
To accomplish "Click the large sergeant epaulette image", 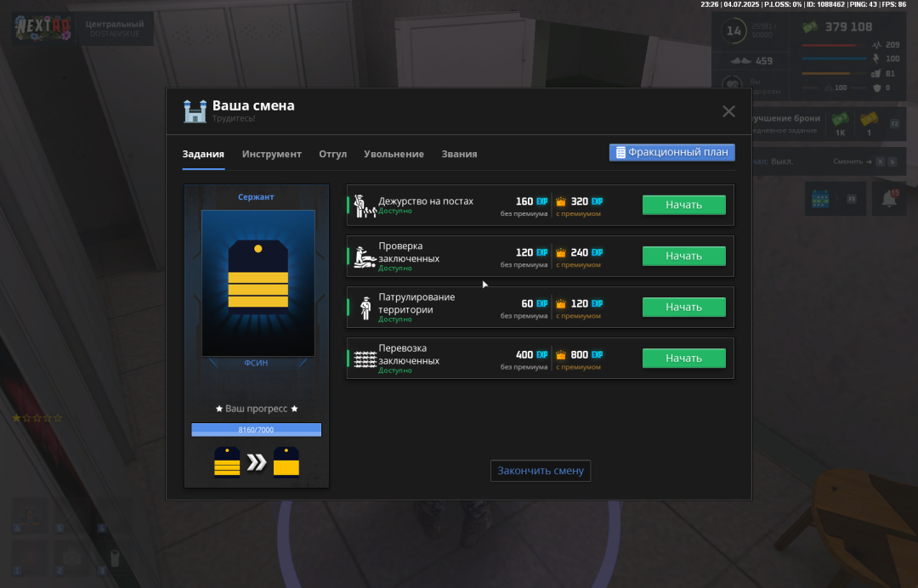I will [x=258, y=283].
